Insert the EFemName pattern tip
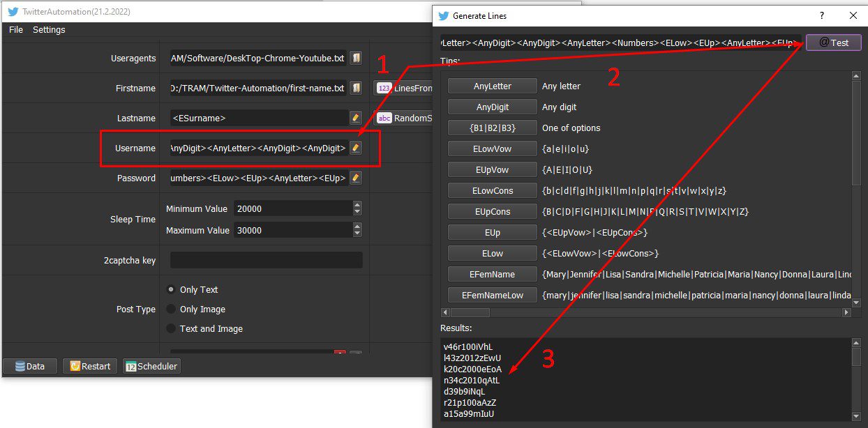 493,274
